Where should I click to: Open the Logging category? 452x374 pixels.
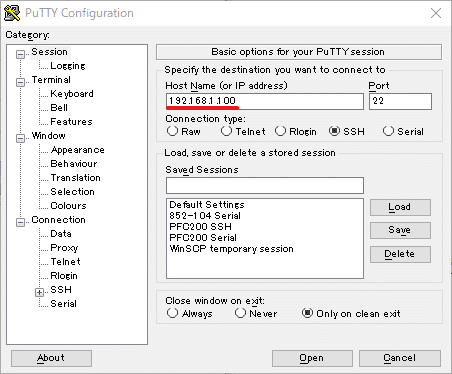pyautogui.click(x=68, y=66)
